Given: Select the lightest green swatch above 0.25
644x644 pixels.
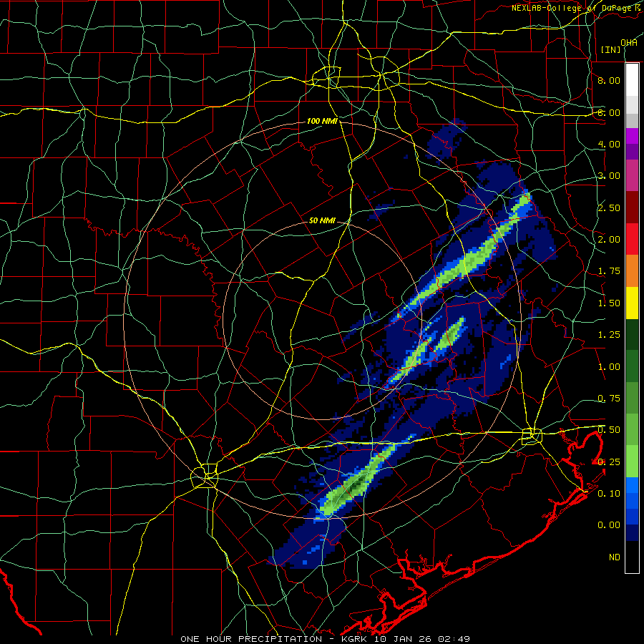Looking at the screenshot, I should [632, 462].
